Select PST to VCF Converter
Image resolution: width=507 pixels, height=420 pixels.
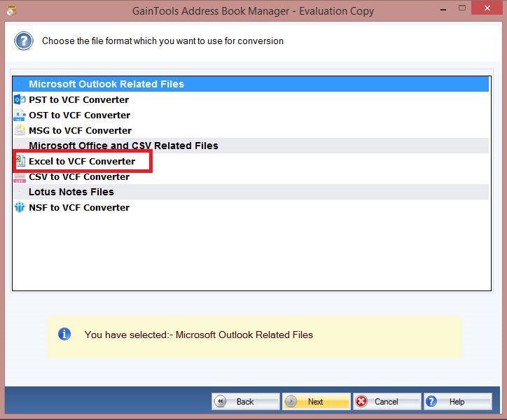(79, 99)
